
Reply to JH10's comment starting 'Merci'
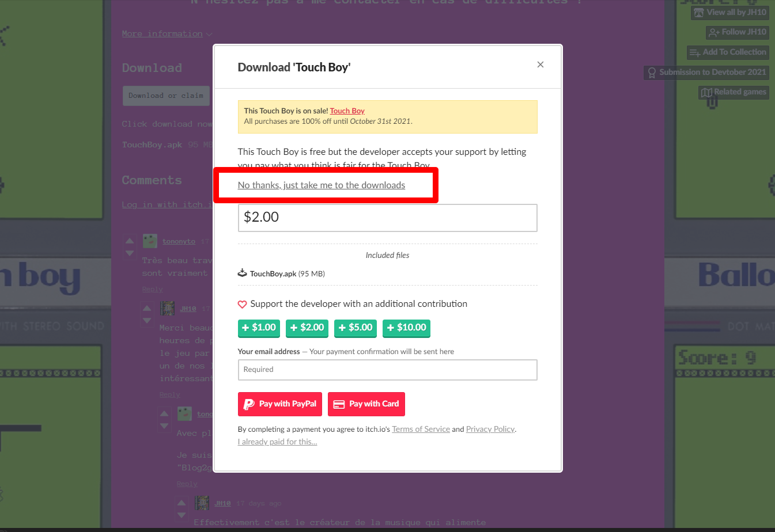tap(170, 394)
